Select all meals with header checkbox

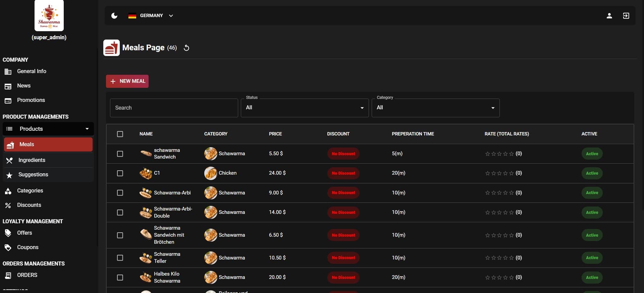coord(120,134)
